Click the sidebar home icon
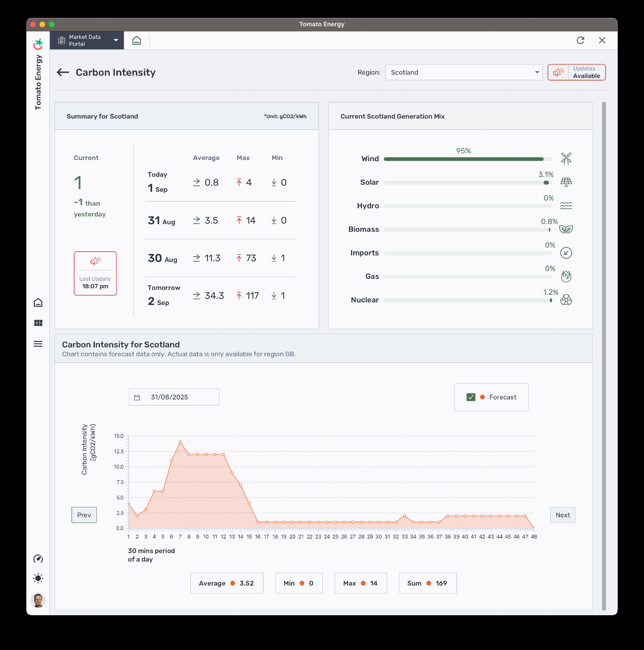Screen dimensions: 644x650 (x=38, y=303)
